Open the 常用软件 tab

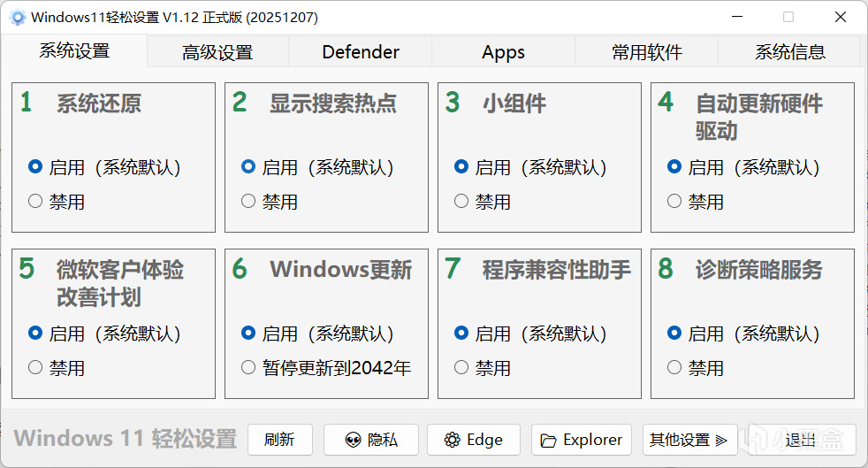click(x=647, y=52)
